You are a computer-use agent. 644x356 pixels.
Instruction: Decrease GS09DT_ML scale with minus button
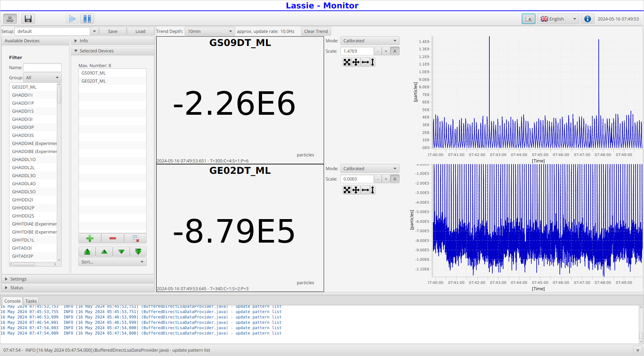point(378,51)
